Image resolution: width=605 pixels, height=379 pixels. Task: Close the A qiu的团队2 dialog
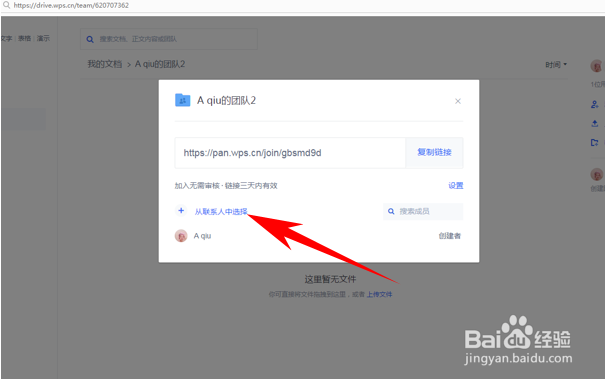pyautogui.click(x=458, y=101)
